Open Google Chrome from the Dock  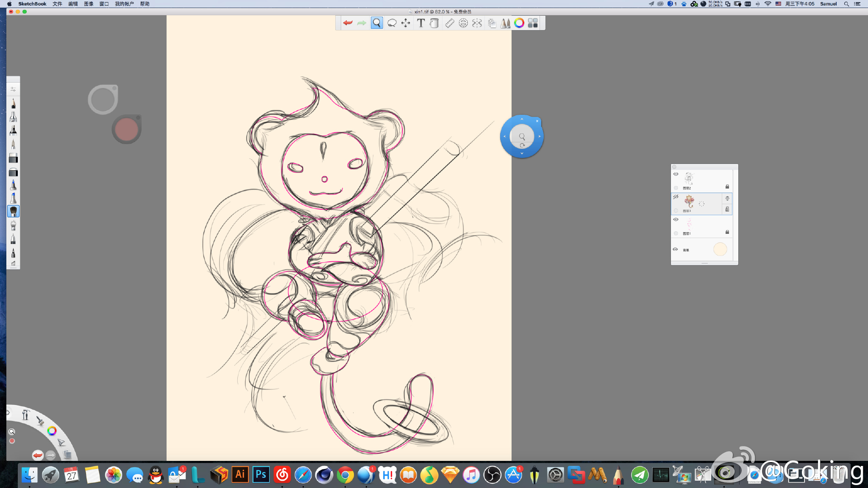pos(345,475)
